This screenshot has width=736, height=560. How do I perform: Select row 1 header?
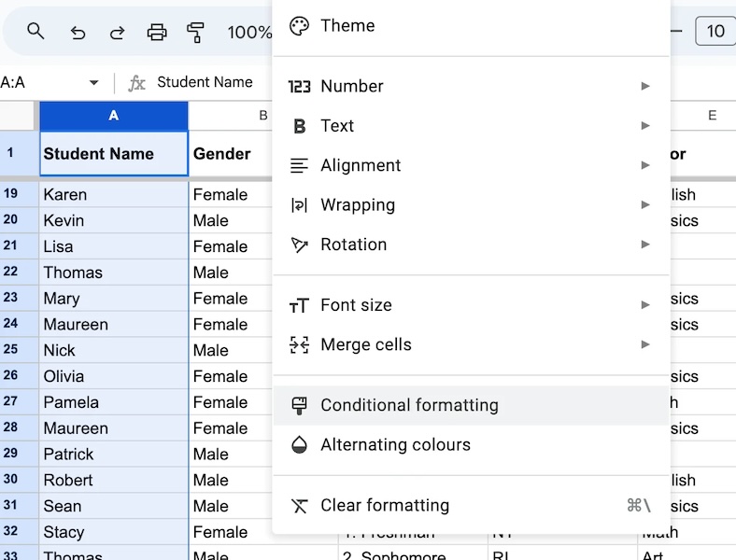pyautogui.click(x=19, y=152)
